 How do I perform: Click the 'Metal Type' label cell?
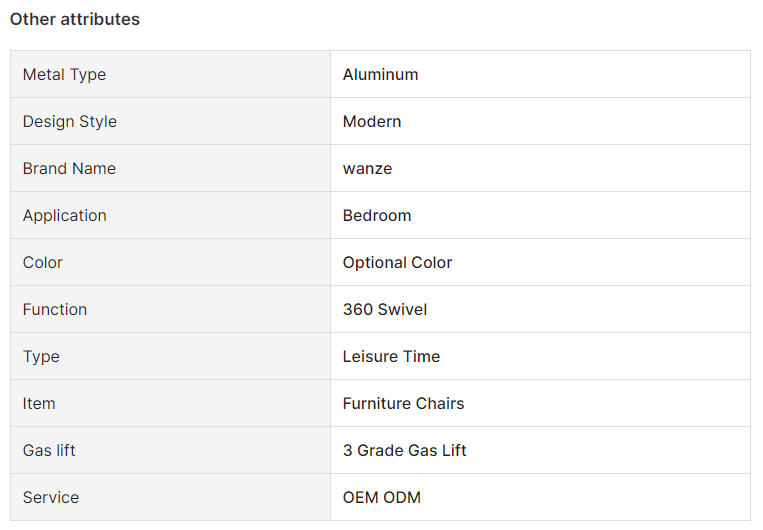click(x=64, y=75)
